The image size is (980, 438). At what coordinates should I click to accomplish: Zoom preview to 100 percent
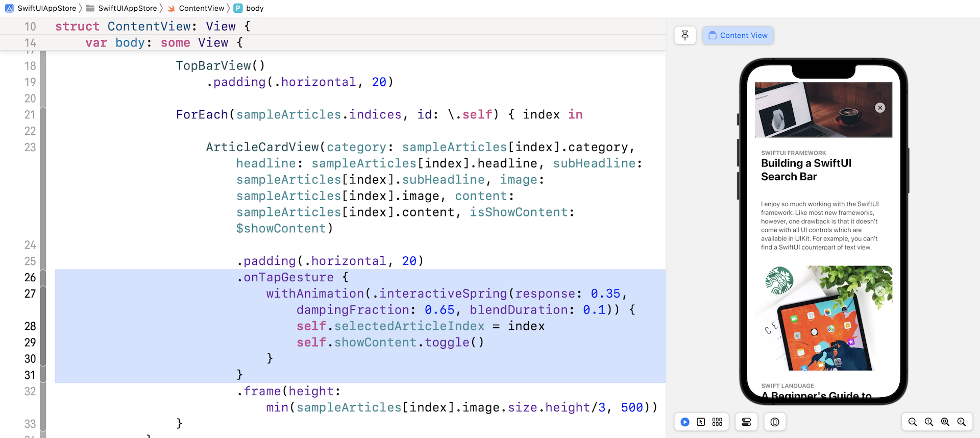pyautogui.click(x=929, y=422)
